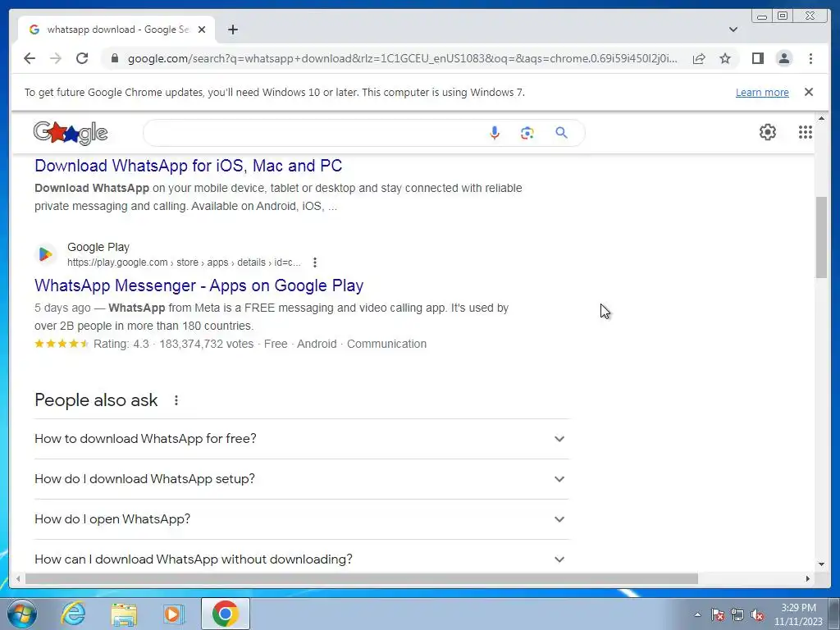This screenshot has height=630, width=840.
Task: Click the Google Play favicon
Action: pos(46,254)
